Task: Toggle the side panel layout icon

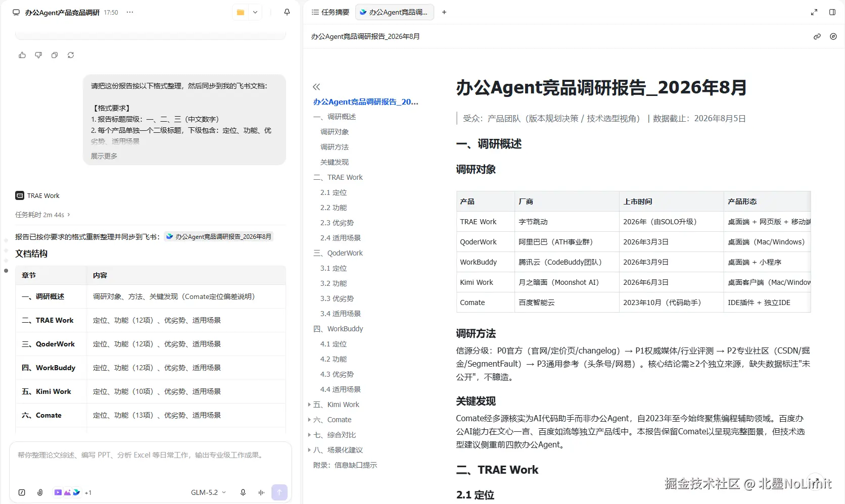Action: (x=832, y=12)
